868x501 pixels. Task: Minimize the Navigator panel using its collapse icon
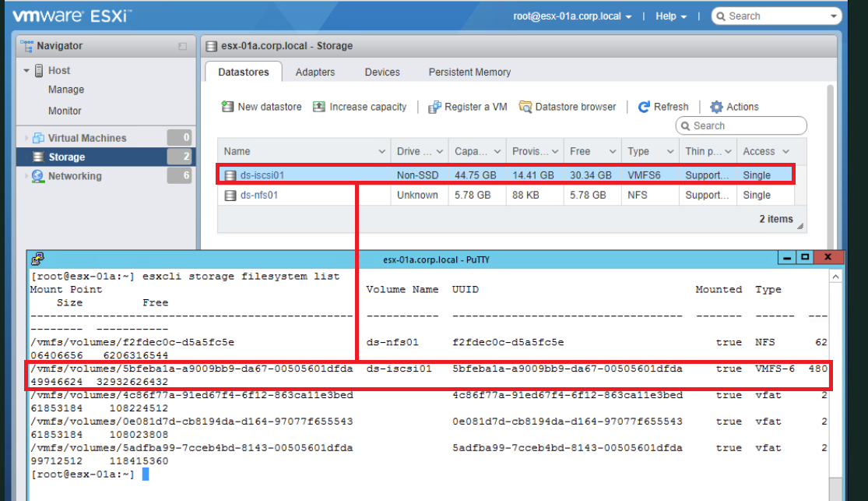tap(183, 47)
